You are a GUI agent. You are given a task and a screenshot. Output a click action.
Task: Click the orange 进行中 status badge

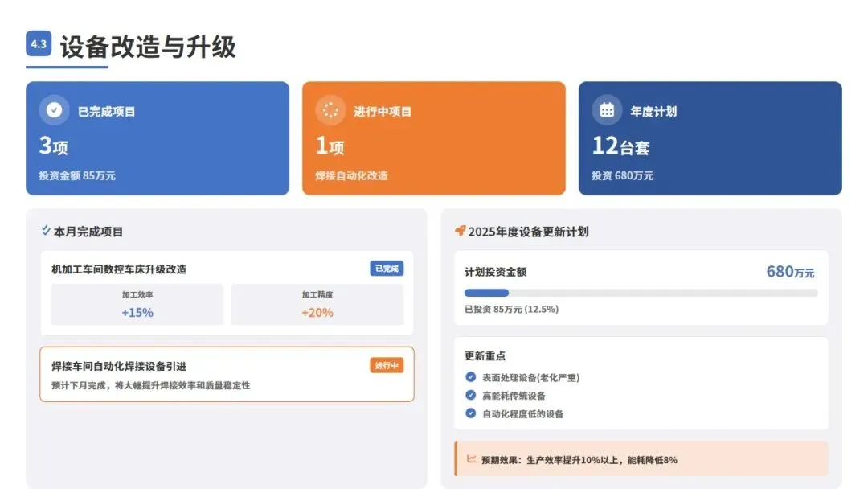tap(387, 365)
